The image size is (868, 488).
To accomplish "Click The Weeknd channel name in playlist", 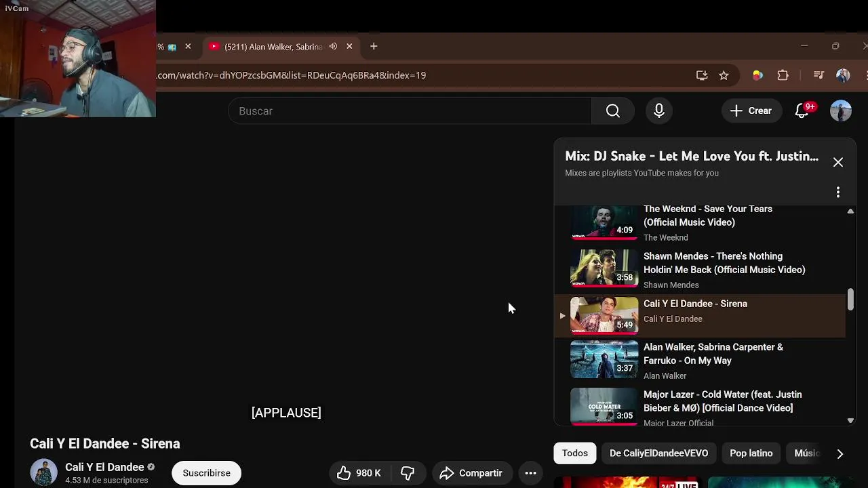I will click(665, 238).
